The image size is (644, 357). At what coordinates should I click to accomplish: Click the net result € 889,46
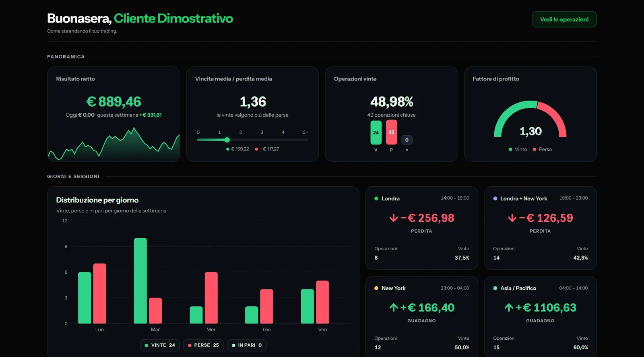(114, 102)
